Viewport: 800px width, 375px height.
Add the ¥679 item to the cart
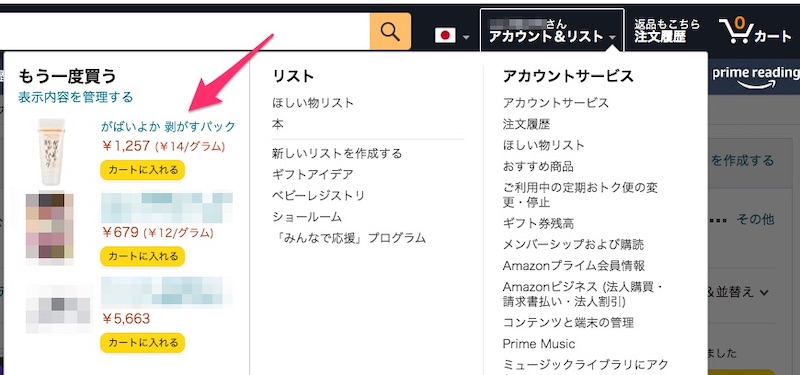coord(142,256)
